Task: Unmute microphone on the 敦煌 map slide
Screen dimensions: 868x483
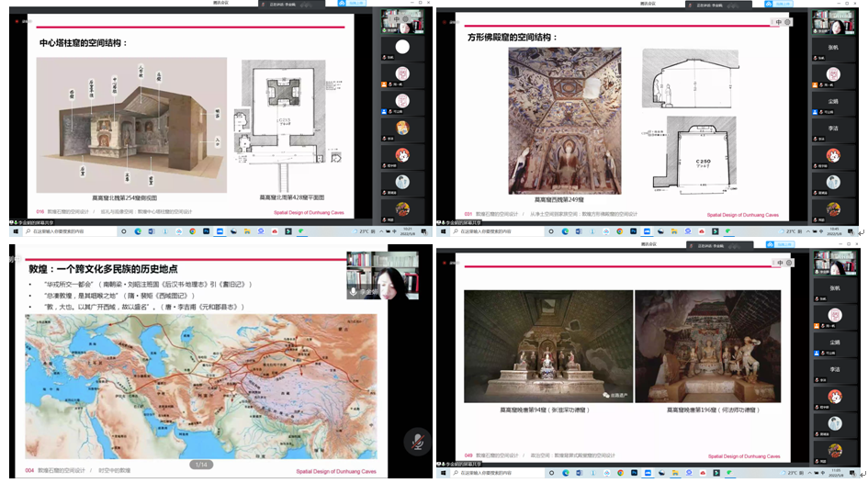Action: (417, 441)
